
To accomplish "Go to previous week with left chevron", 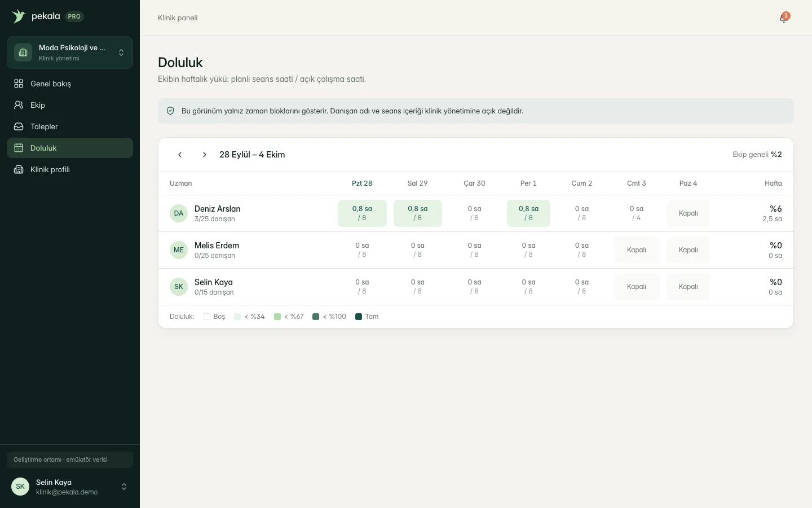I will coord(180,155).
